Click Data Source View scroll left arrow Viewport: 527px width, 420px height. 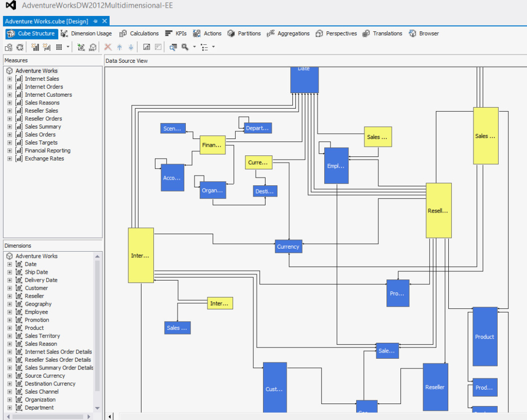click(110, 416)
